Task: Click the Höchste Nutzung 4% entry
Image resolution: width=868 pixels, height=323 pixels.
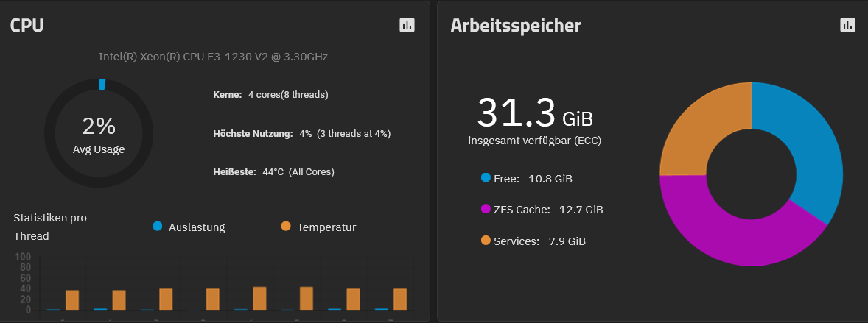Action: pyautogui.click(x=301, y=133)
